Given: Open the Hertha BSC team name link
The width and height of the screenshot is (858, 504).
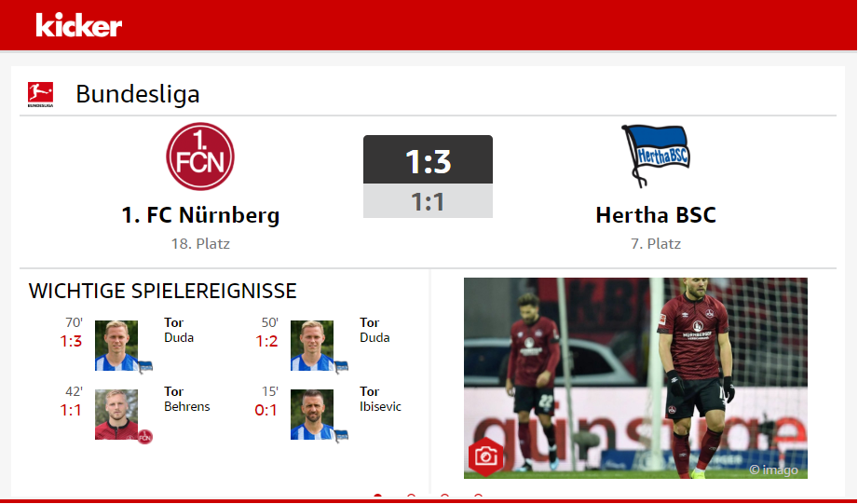Looking at the screenshot, I should pyautogui.click(x=656, y=215).
